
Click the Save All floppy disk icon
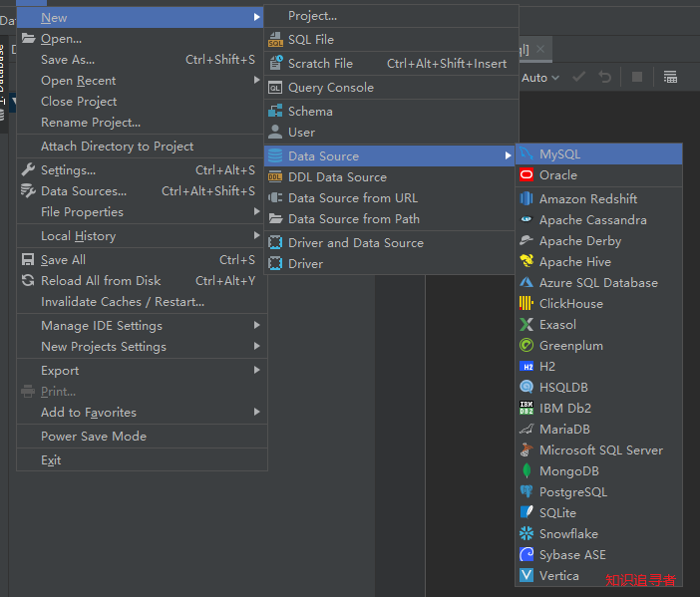(28, 260)
